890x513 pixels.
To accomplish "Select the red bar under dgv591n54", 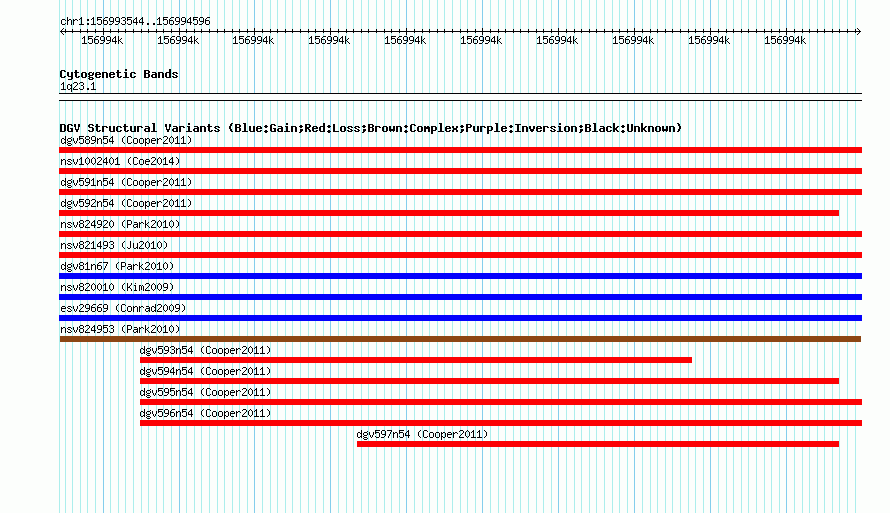I will [460, 192].
